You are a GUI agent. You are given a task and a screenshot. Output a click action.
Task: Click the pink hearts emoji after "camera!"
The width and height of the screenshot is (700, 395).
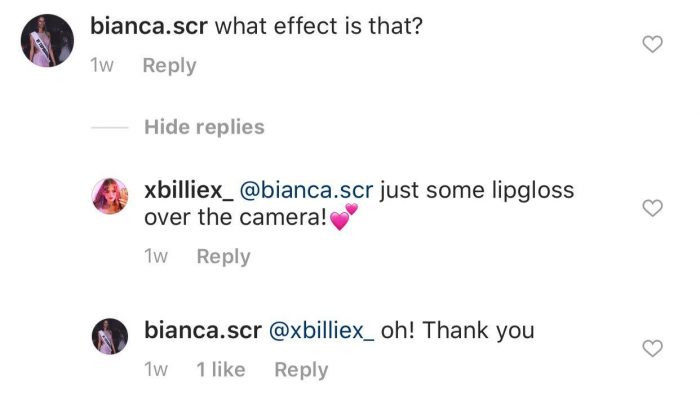click(x=344, y=217)
